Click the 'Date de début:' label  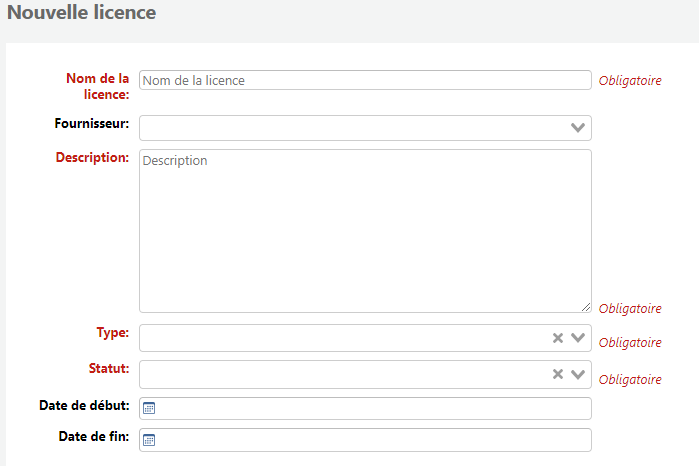point(84,405)
